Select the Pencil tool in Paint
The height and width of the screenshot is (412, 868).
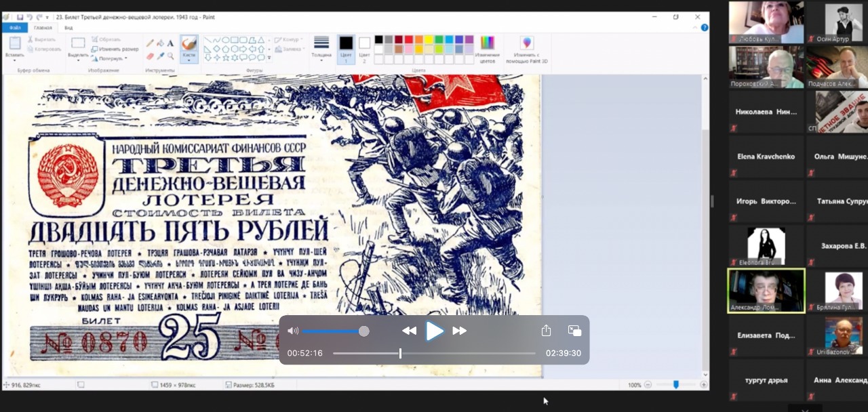coord(150,43)
